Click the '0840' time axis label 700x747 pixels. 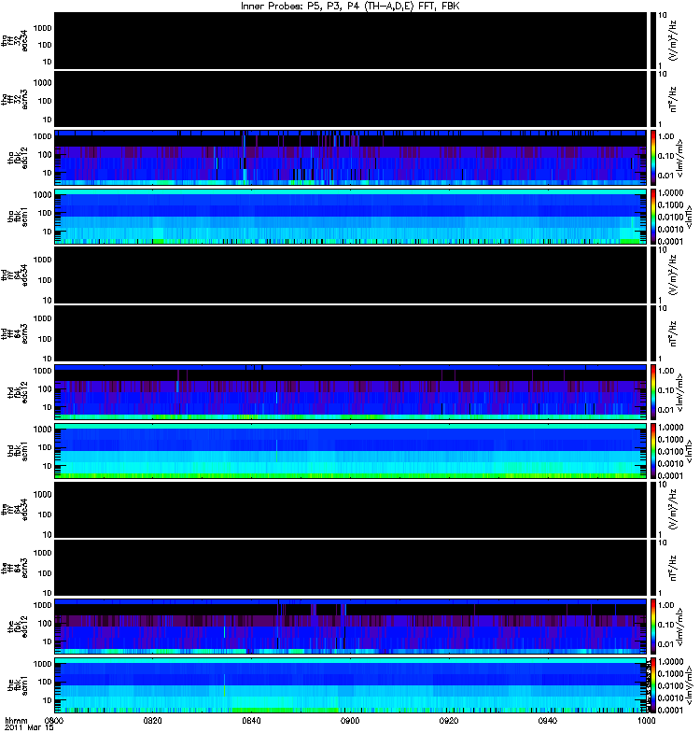(x=251, y=720)
